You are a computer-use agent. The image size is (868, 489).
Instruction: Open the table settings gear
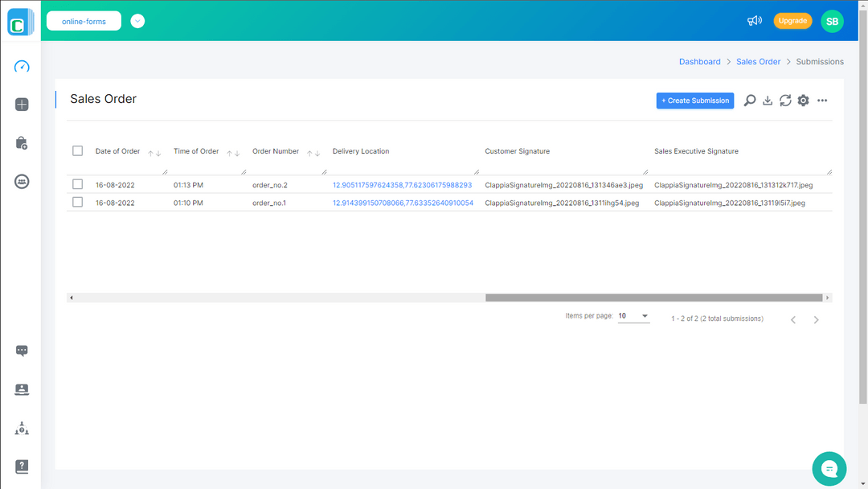[x=803, y=101]
